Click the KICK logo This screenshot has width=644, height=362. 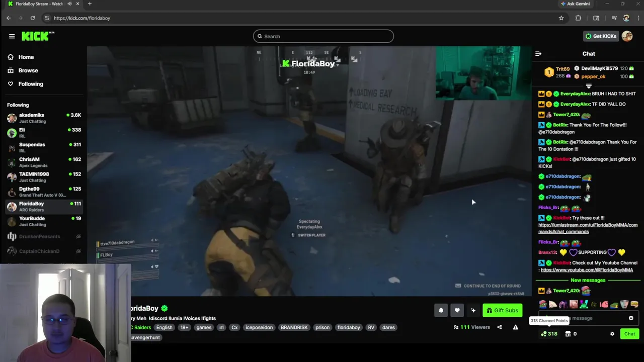click(38, 36)
